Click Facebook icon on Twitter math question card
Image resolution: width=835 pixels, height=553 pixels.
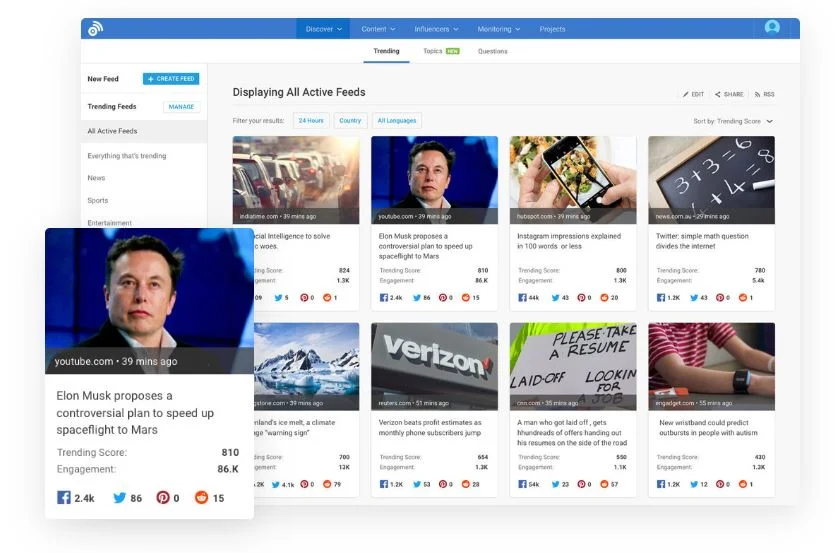click(660, 298)
